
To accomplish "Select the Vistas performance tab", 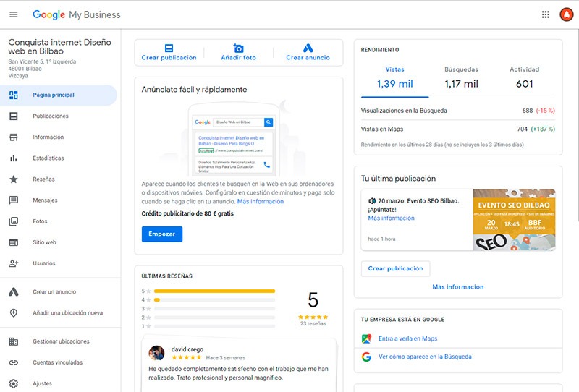I will [394, 79].
